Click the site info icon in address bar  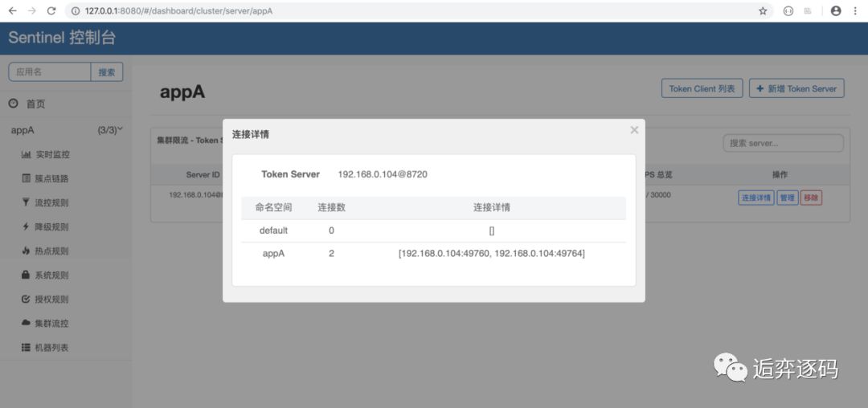[x=76, y=11]
